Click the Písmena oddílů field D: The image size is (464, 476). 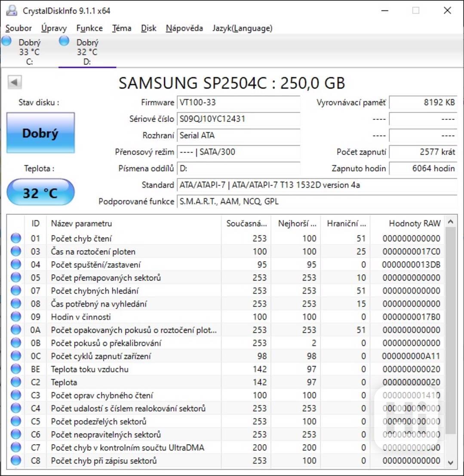pos(239,168)
